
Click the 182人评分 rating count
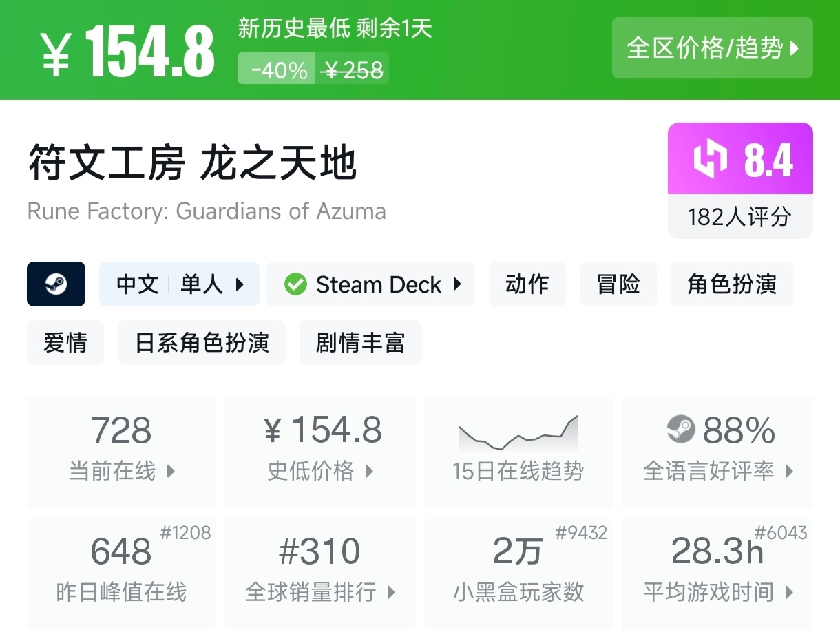[x=739, y=218]
